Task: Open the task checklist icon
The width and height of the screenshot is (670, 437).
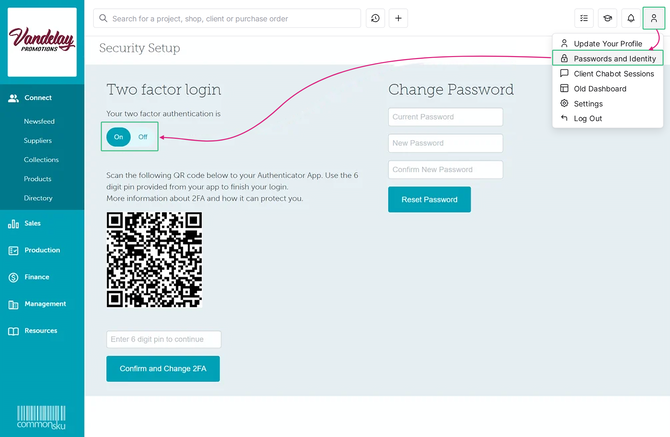Action: click(584, 18)
